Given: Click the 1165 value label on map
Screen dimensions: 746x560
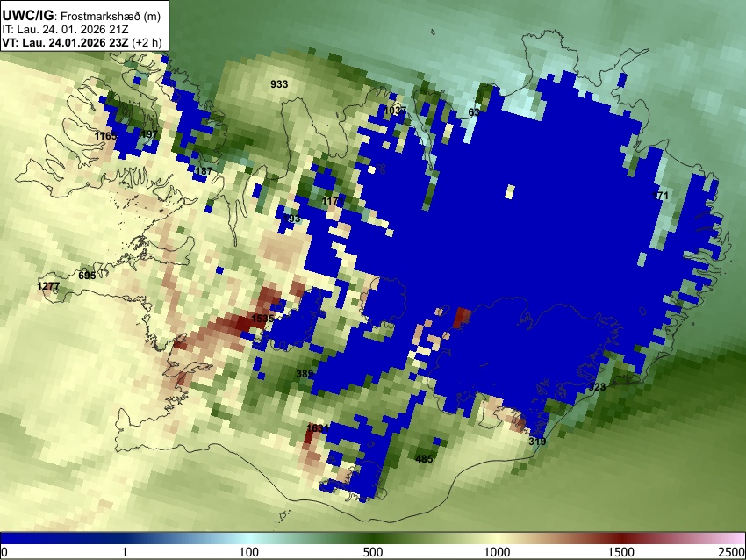Looking at the screenshot, I should 105,136.
